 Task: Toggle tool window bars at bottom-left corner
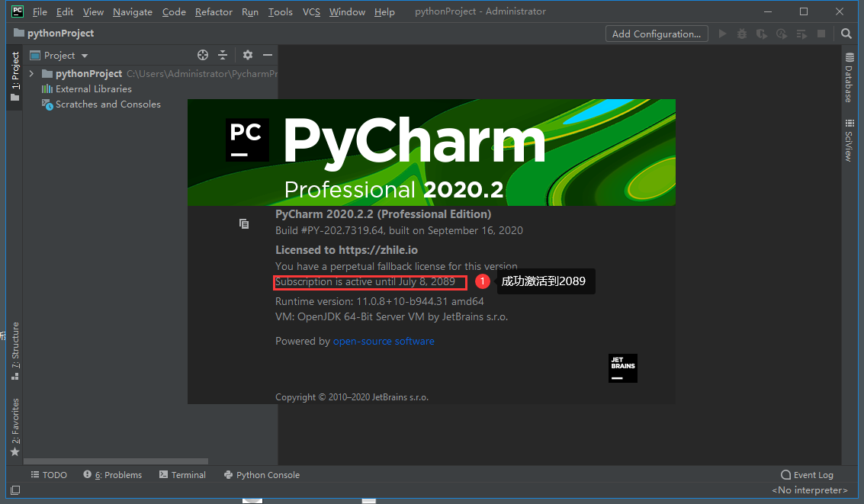14,490
